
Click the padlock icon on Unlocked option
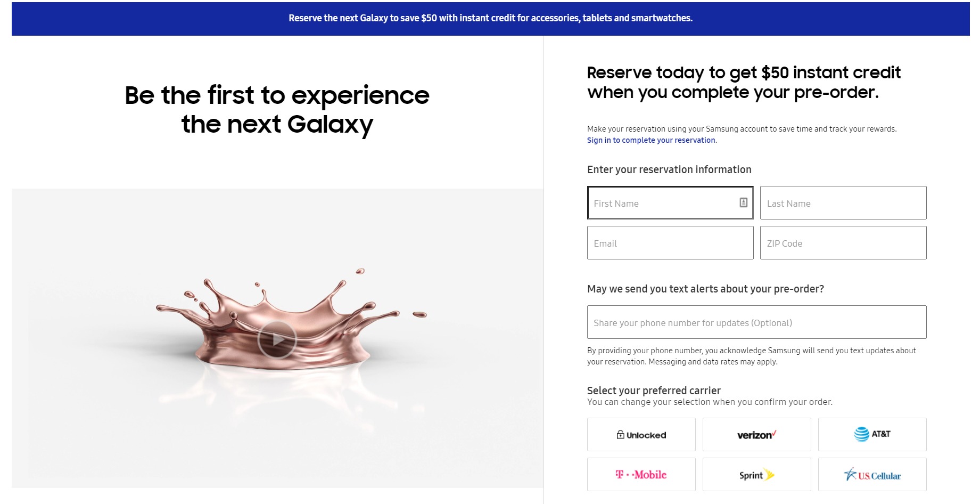pos(620,435)
